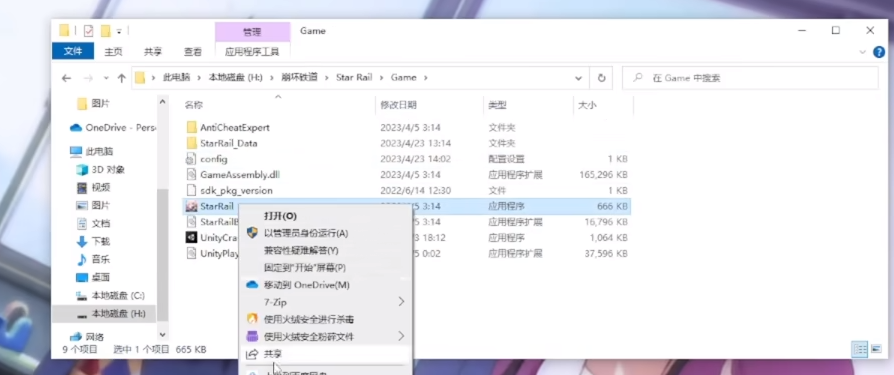Choose 打开(O) in context menu

click(x=325, y=216)
